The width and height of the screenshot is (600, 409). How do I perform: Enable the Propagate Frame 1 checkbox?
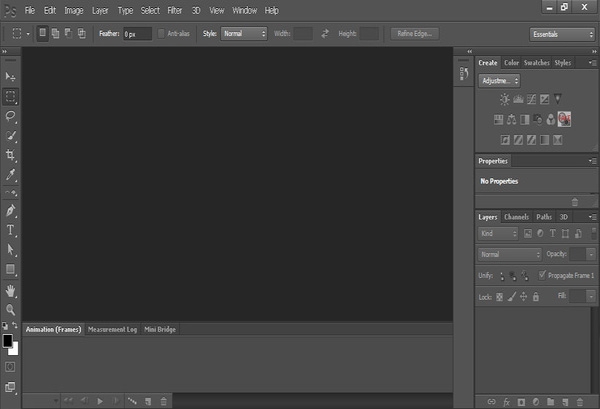pyautogui.click(x=542, y=275)
